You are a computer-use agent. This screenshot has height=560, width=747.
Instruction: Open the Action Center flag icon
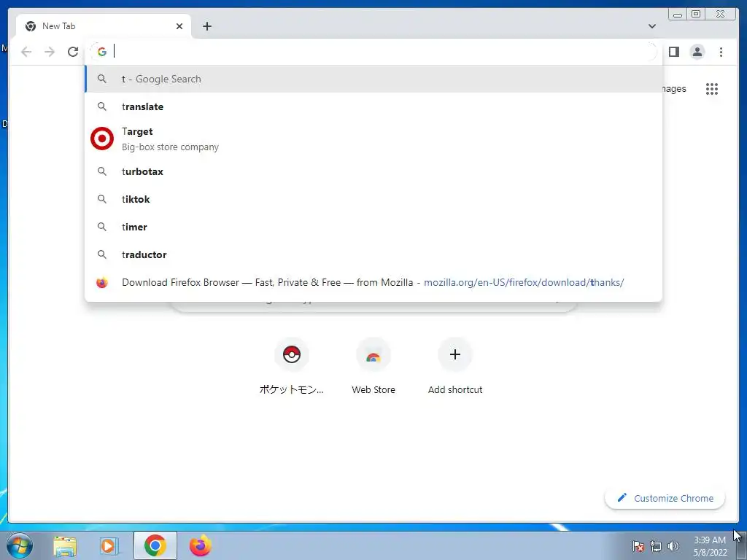(x=638, y=546)
